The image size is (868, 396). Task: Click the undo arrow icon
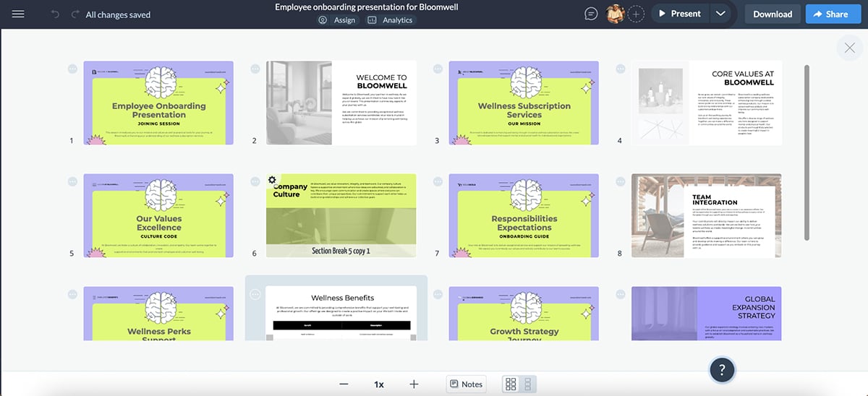(56, 14)
